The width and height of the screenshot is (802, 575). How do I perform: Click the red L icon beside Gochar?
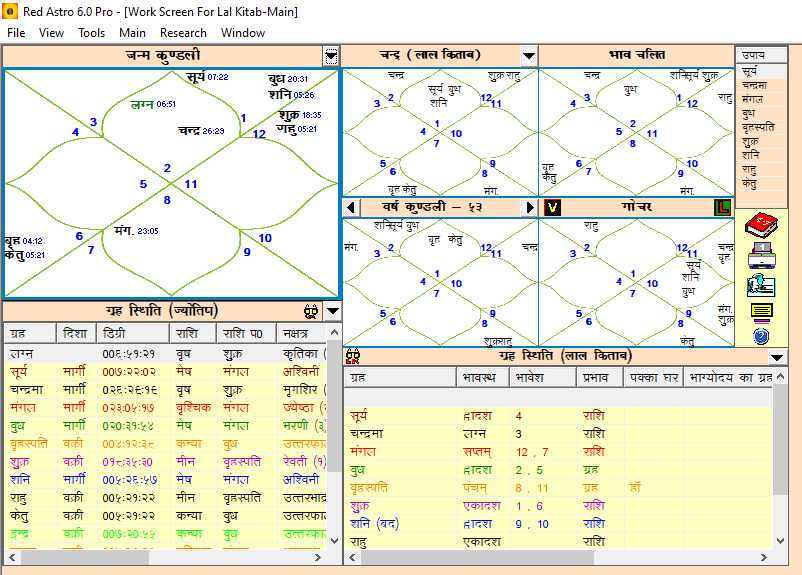tap(723, 207)
